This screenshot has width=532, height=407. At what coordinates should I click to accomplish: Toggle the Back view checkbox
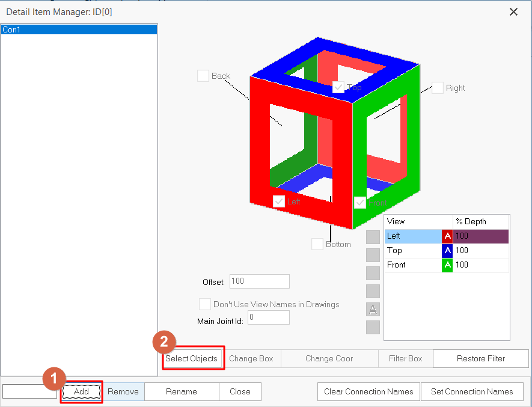203,76
